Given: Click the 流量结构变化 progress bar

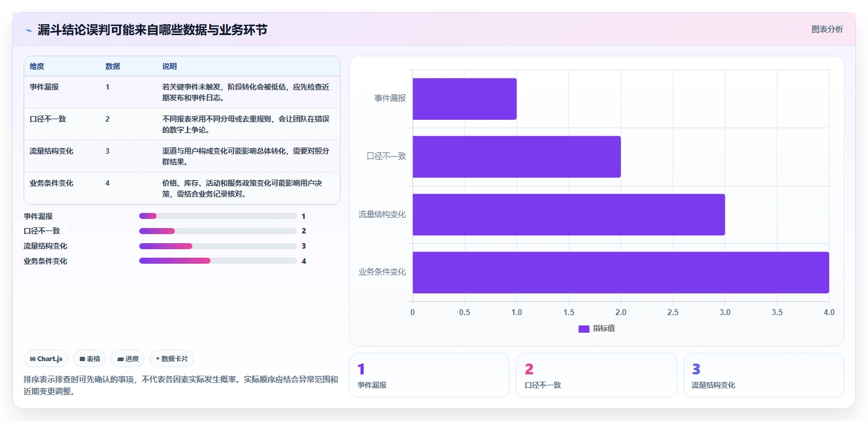Looking at the screenshot, I should (218, 246).
